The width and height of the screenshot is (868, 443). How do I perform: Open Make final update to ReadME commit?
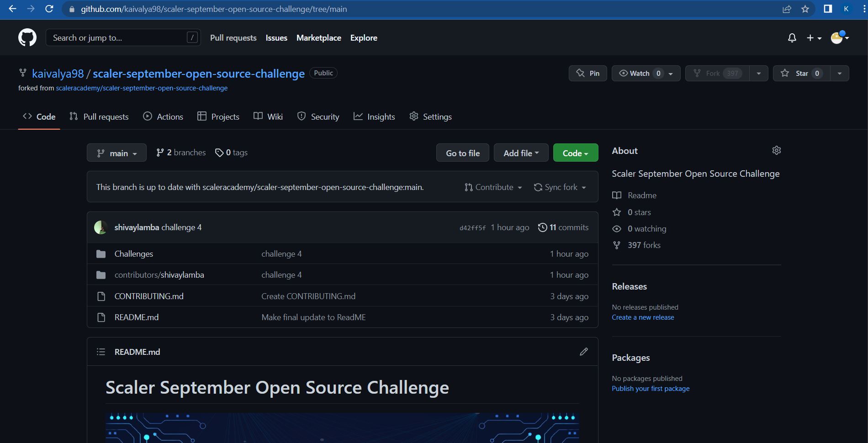[x=313, y=317]
